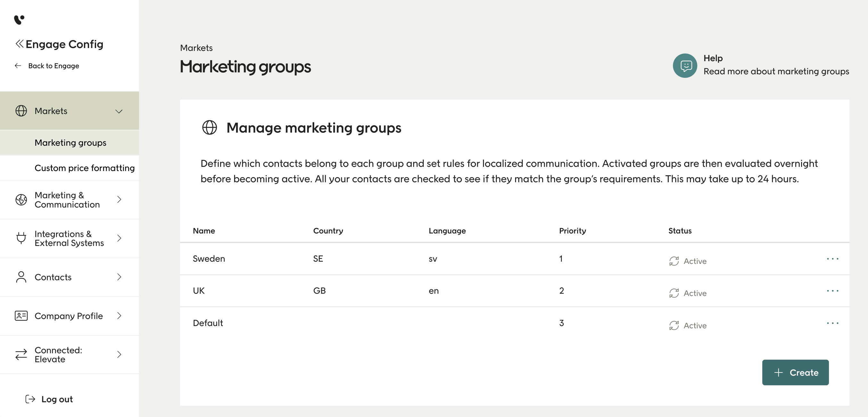
Task: Open Read more about marketing groups
Action: (776, 71)
